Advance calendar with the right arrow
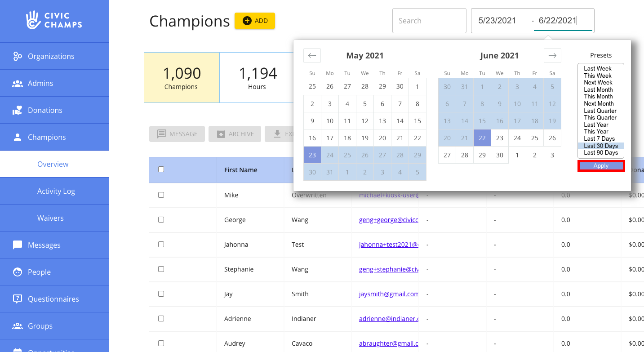 [x=552, y=56]
